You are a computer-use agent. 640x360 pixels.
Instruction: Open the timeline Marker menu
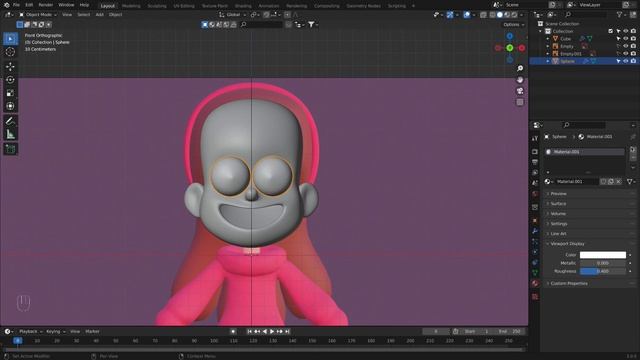93,331
